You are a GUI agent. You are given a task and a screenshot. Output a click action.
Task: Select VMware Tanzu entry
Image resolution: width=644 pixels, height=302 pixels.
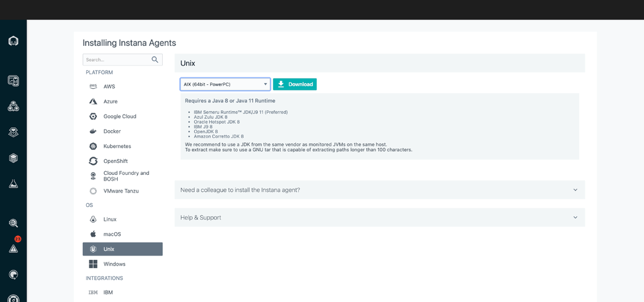pos(123,191)
